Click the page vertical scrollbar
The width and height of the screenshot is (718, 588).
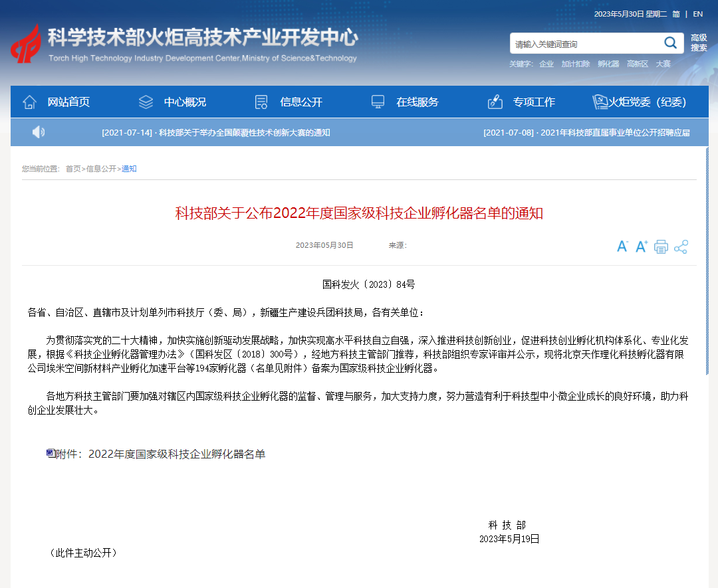tap(707, 261)
